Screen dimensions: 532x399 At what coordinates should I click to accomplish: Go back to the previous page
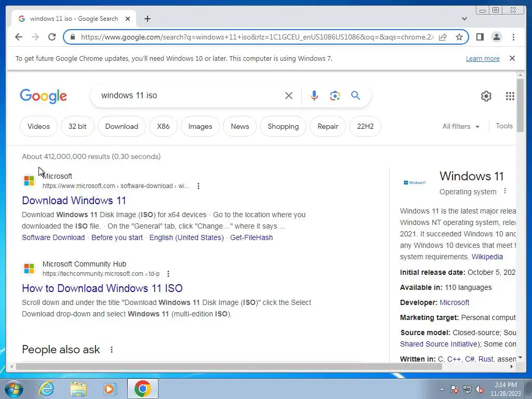coord(19,37)
